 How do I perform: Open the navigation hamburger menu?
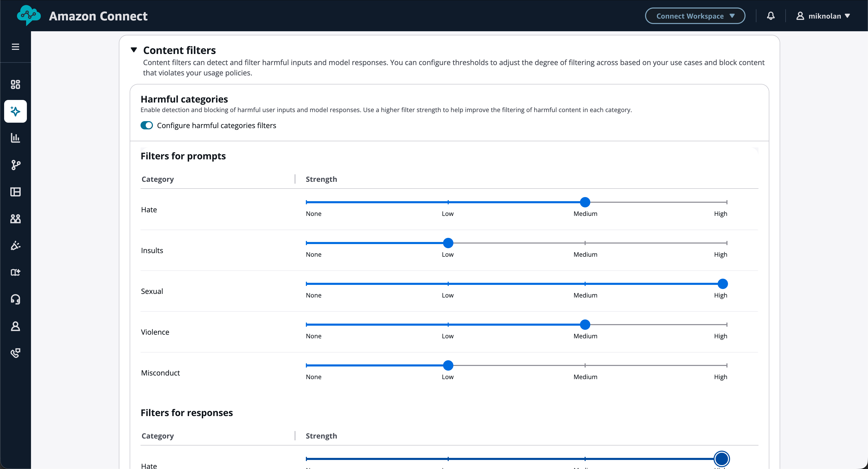[16, 46]
